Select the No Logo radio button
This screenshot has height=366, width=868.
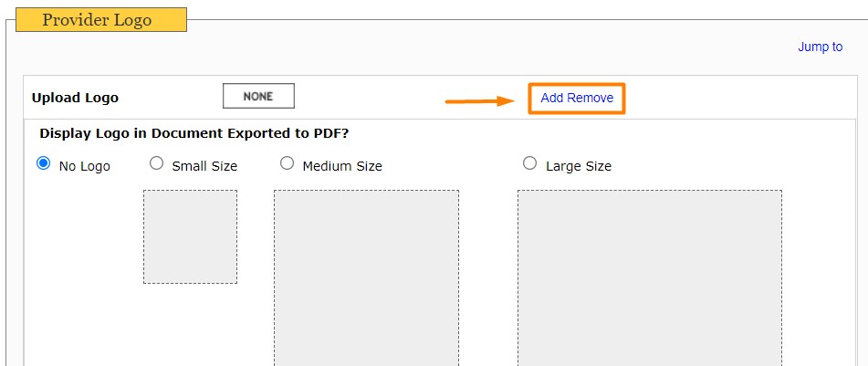pos(43,163)
